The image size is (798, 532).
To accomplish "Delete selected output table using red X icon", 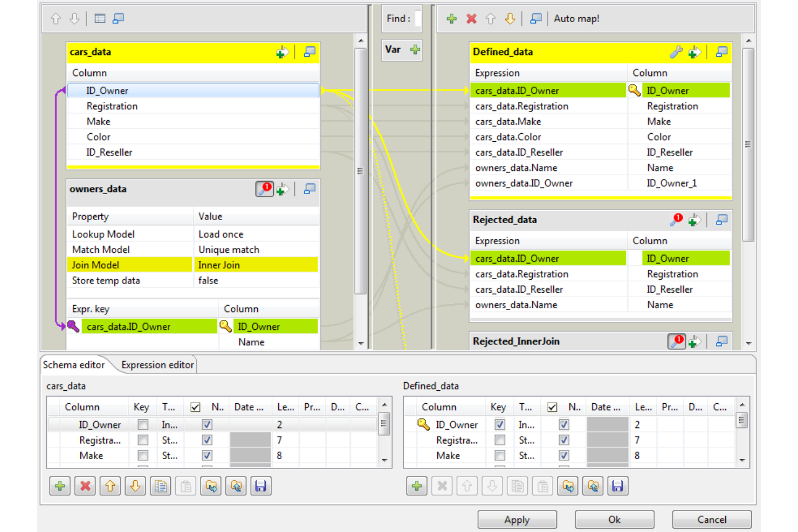I will 471,18.
